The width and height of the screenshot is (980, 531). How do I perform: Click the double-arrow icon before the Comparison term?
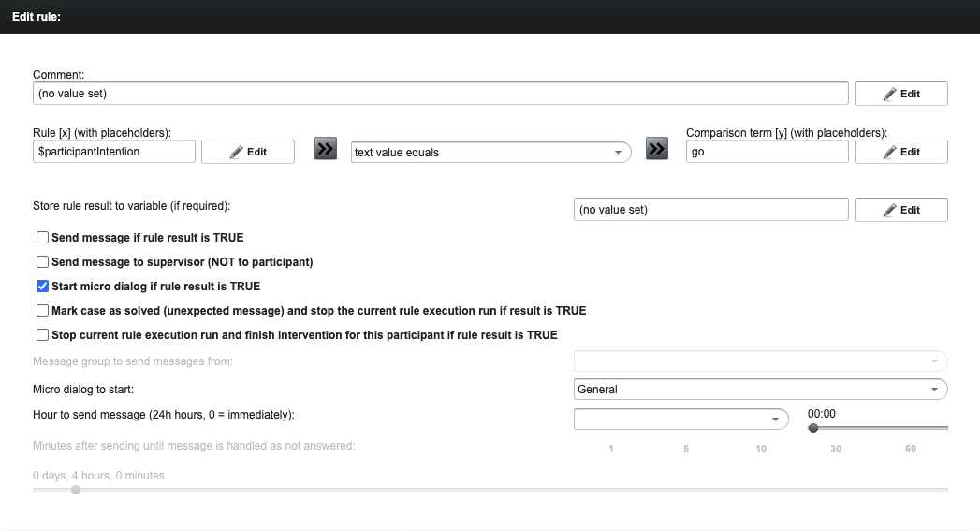[657, 150]
